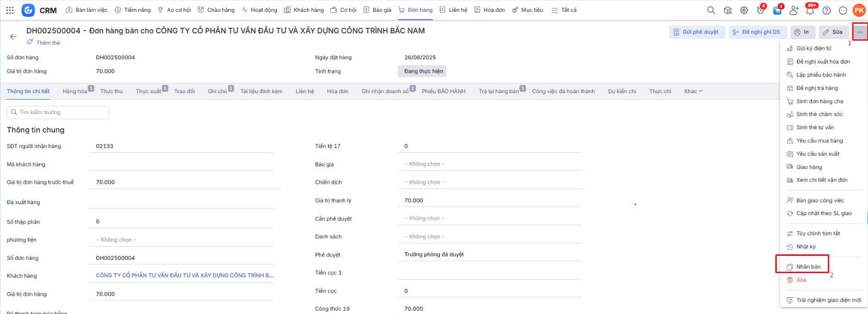Open the notifications bell icon
The height and width of the screenshot is (314, 868).
[809, 10]
